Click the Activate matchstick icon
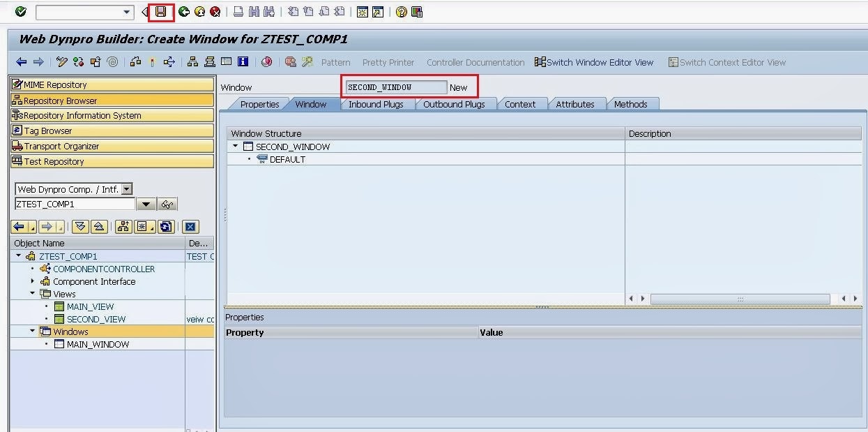Viewport: 868px width, 432px height. coord(152,62)
